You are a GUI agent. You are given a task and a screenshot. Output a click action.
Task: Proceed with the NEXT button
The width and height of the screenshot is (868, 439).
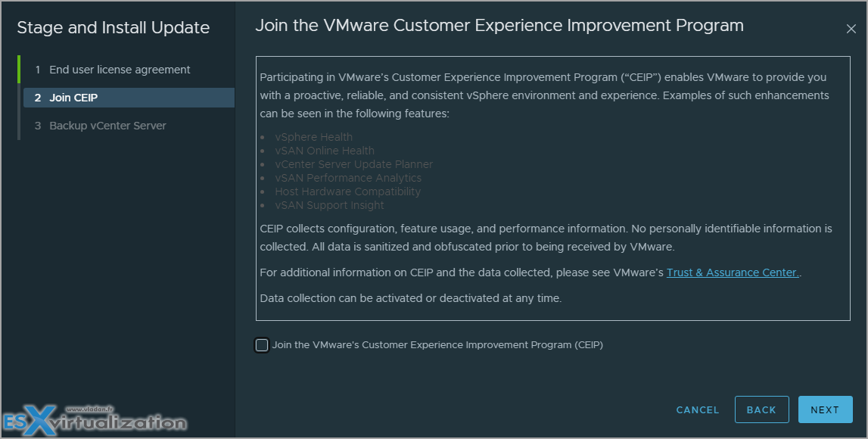click(825, 409)
